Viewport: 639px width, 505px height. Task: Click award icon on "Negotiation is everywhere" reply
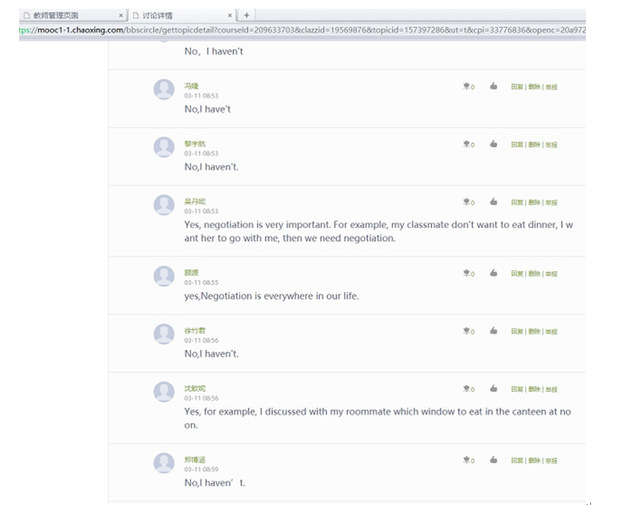point(467,273)
